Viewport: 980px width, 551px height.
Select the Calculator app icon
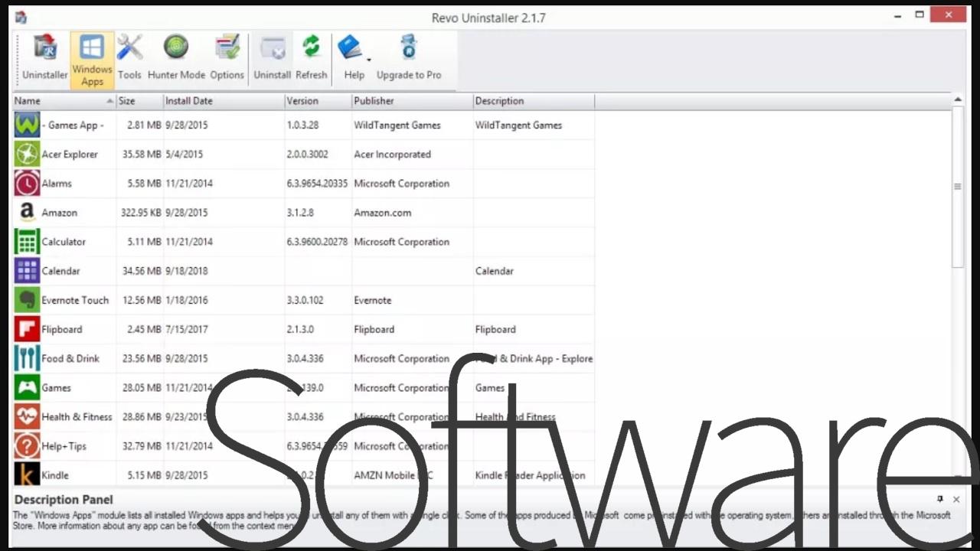[27, 241]
